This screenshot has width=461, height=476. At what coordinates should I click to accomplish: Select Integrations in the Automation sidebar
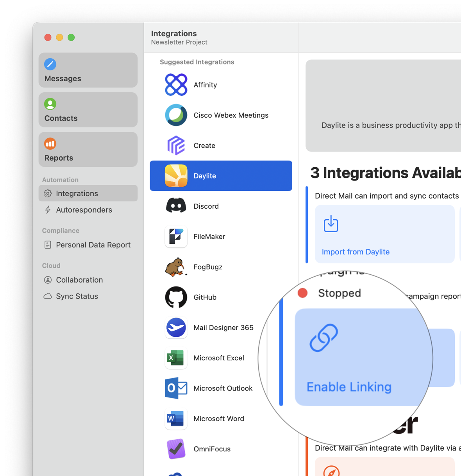point(88,193)
